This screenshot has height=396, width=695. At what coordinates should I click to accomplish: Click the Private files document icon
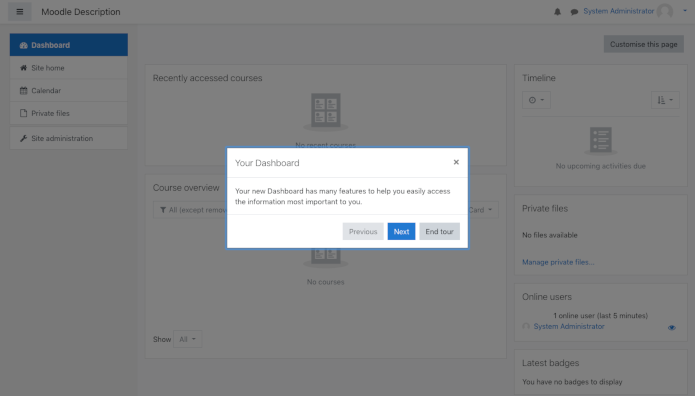point(23,113)
